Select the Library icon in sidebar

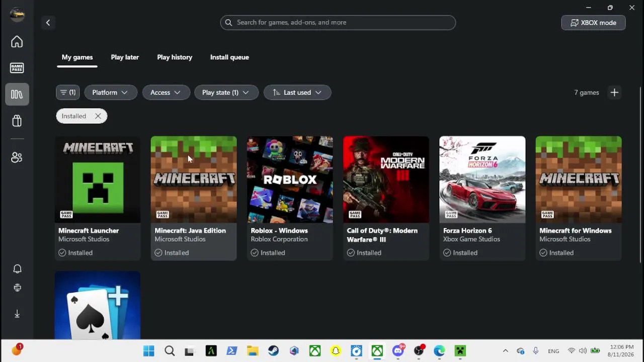17,95
